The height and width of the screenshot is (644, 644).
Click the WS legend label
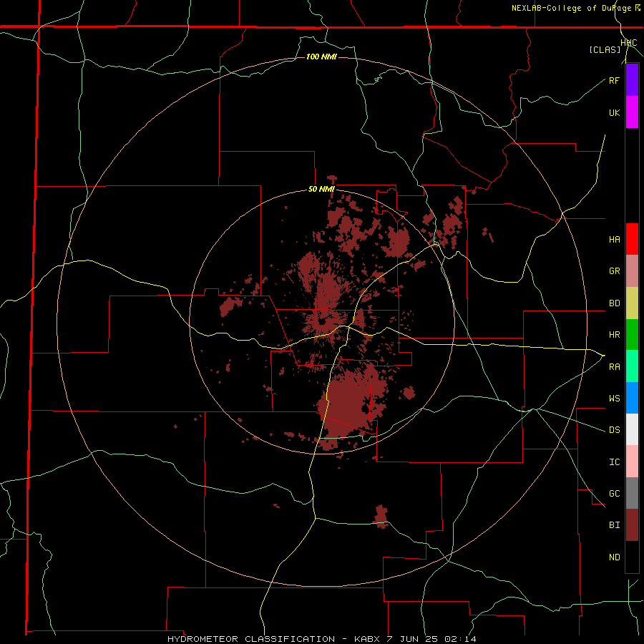[614, 398]
